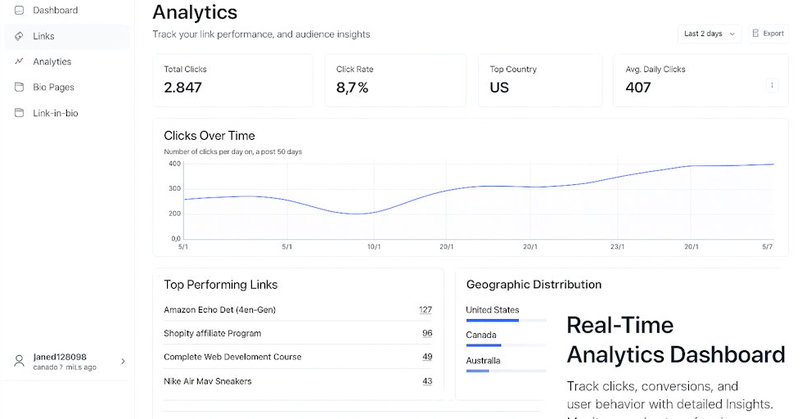Click the Real-Time Analytics Dashboard heading
The height and width of the screenshot is (419, 800).
[x=676, y=340]
